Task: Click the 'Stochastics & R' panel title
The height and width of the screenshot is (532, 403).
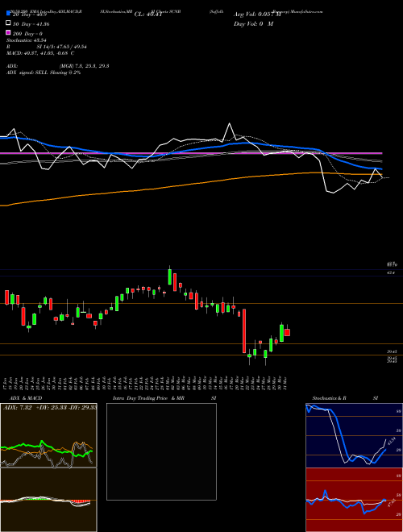Action: [329, 398]
